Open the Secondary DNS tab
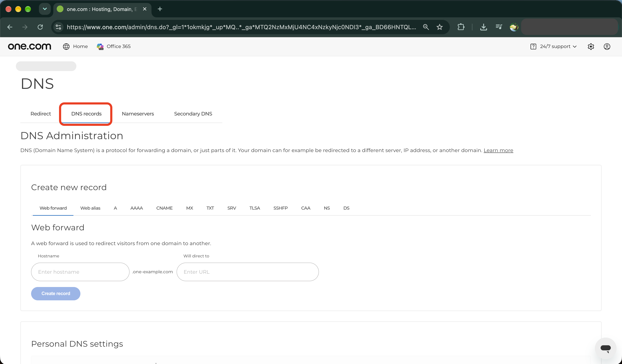 click(193, 114)
